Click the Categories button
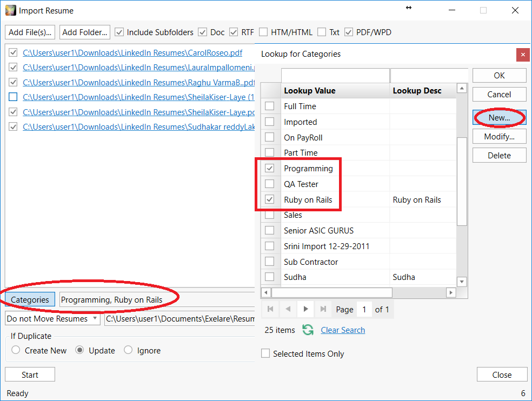This screenshot has width=532, height=401. click(30, 299)
